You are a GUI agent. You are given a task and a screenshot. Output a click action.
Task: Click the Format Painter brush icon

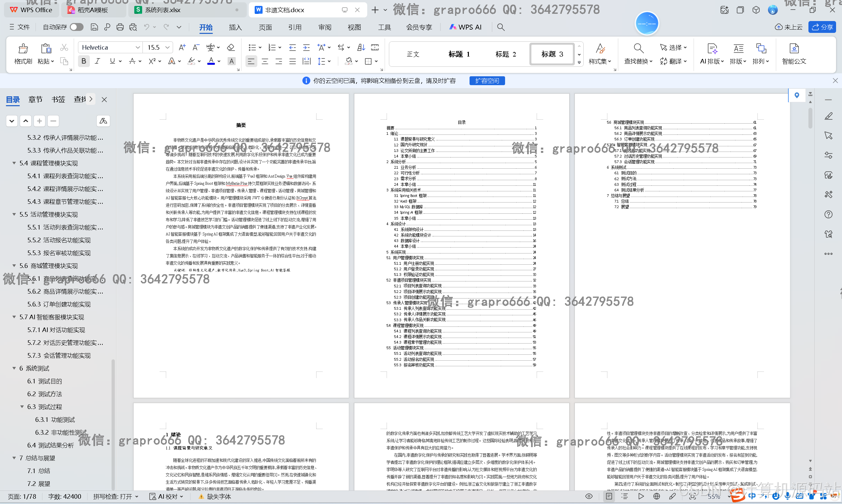23,49
